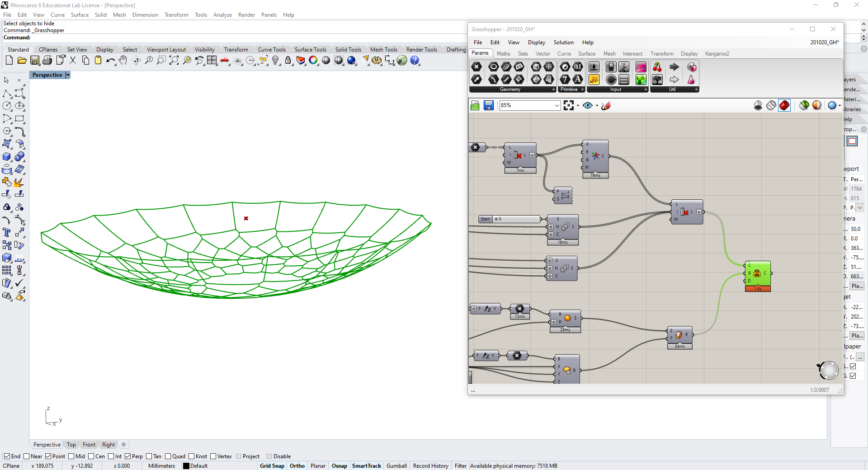This screenshot has height=470, width=868.
Task: Activate the Grasshopper sketch pen tool
Action: pos(606,105)
